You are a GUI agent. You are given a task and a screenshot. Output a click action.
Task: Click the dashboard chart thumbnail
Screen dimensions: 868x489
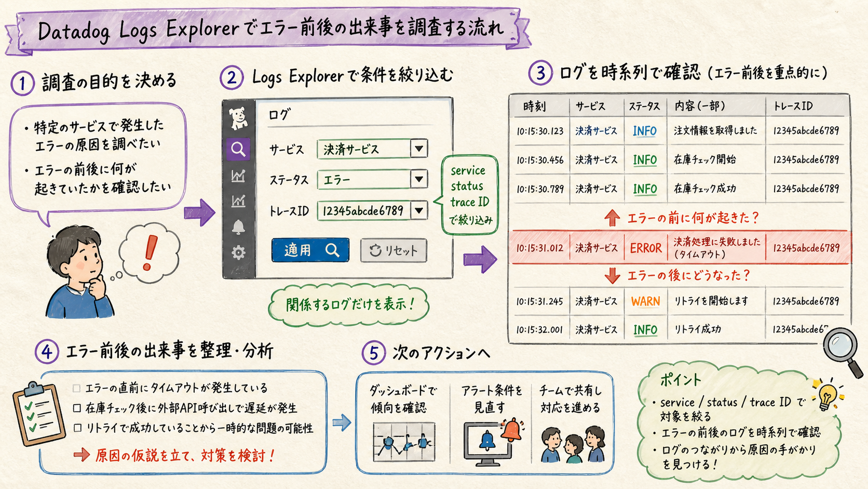point(404,442)
